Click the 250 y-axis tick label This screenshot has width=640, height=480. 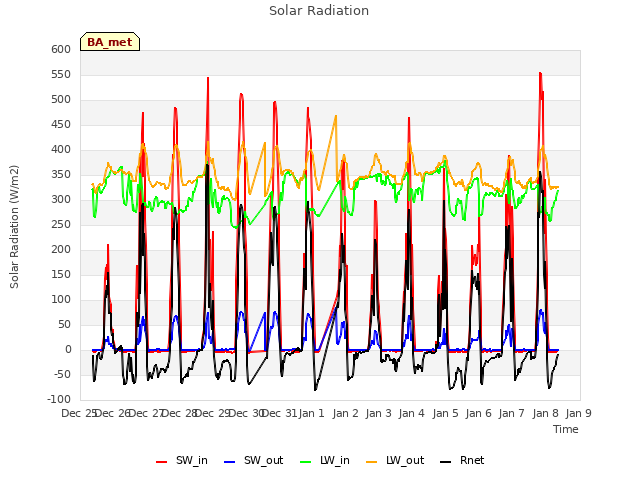pyautogui.click(x=61, y=224)
